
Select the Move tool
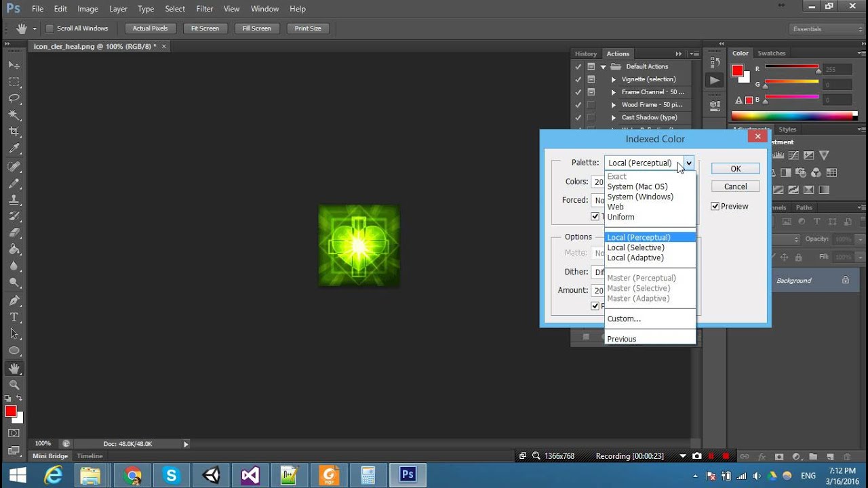pos(14,64)
